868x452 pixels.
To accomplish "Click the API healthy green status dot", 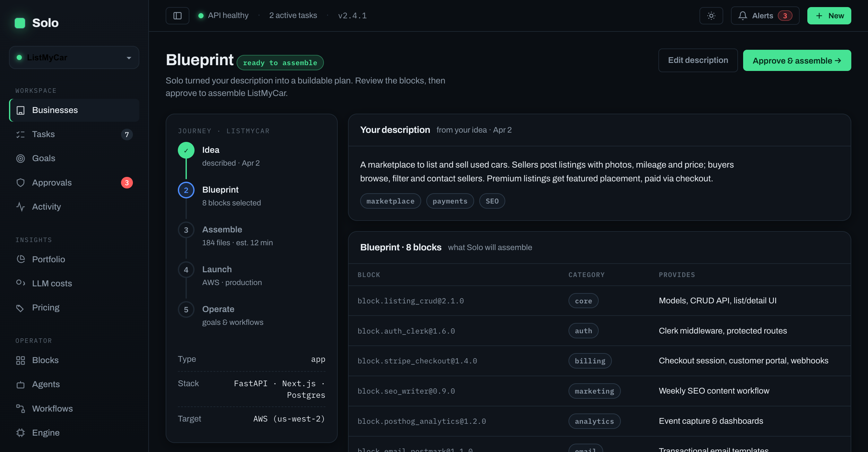I will click(x=201, y=15).
